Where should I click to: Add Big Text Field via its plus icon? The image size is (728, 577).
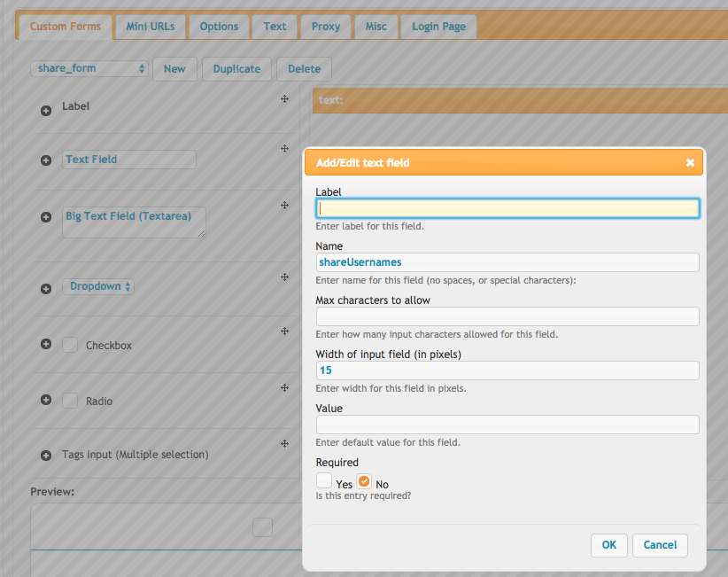click(46, 217)
